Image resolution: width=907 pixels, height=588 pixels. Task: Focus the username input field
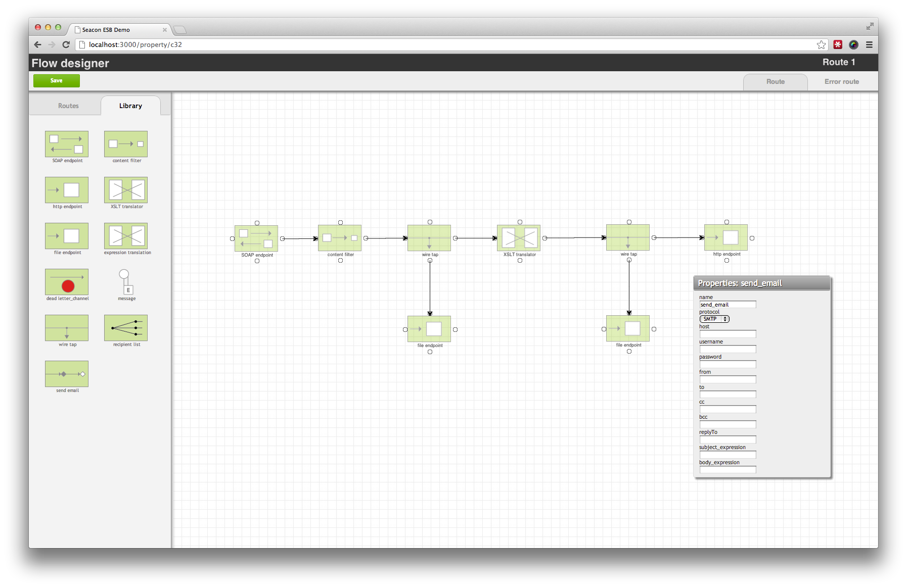728,349
